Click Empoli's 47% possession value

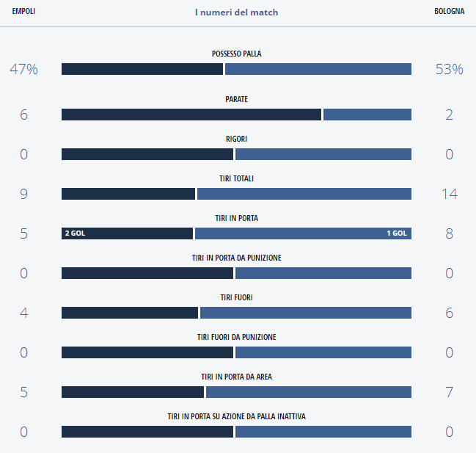pos(23,70)
